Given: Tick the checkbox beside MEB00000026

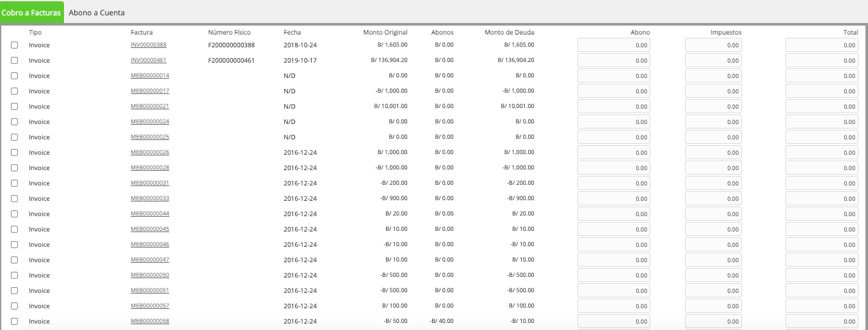Looking at the screenshot, I should 14,153.
